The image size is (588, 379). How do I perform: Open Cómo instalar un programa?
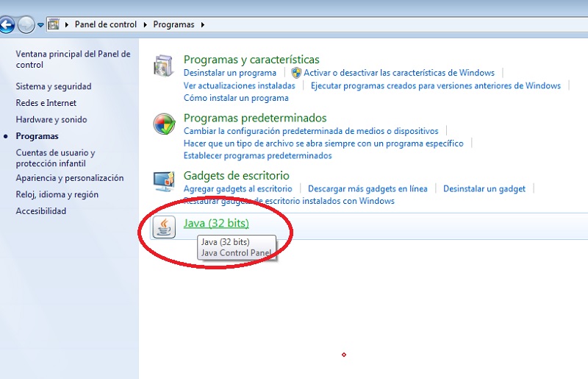[x=236, y=98]
